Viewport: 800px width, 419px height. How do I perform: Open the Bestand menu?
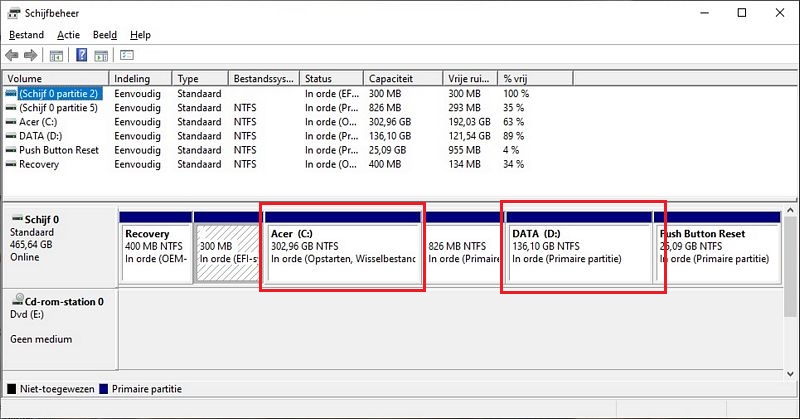[x=27, y=35]
